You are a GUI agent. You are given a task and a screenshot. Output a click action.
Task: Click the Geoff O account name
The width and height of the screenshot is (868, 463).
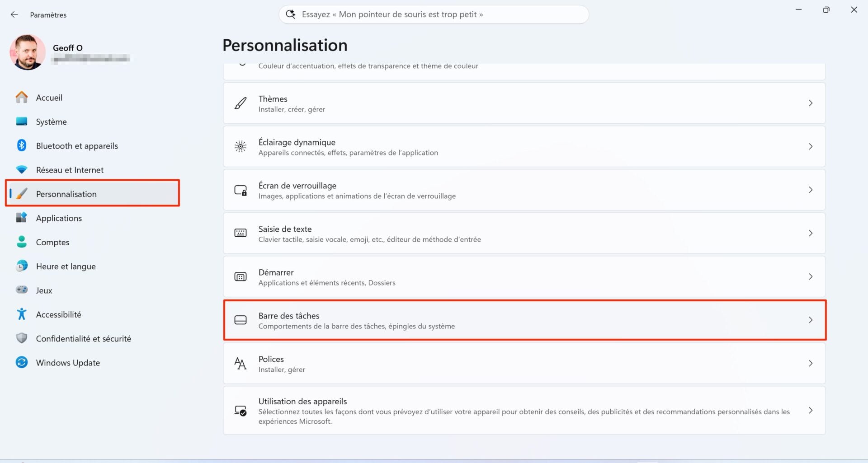point(67,48)
